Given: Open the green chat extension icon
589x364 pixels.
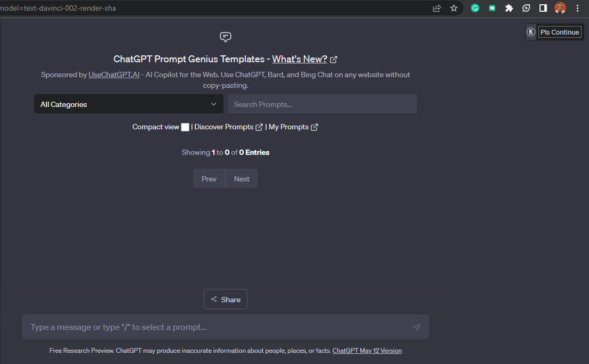Looking at the screenshot, I should pos(492,8).
